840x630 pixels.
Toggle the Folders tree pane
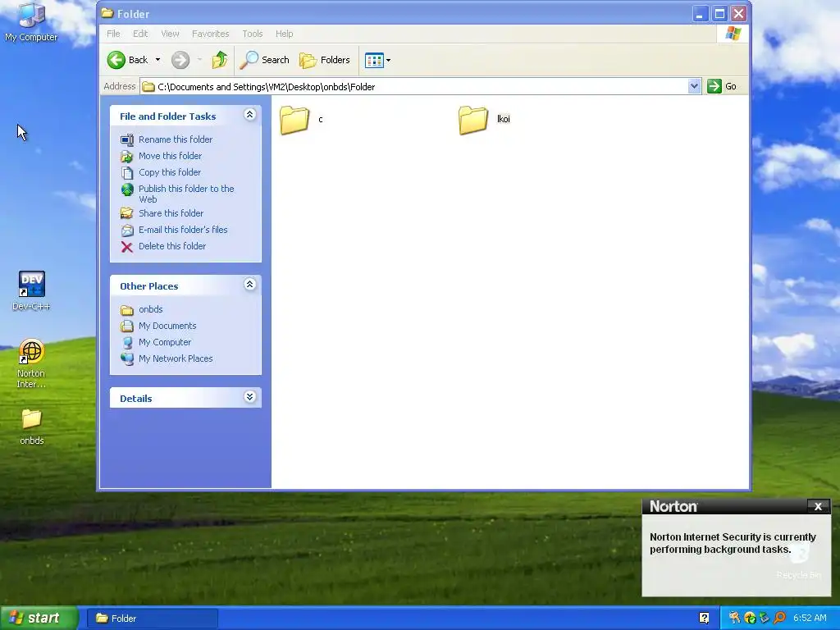pos(325,60)
